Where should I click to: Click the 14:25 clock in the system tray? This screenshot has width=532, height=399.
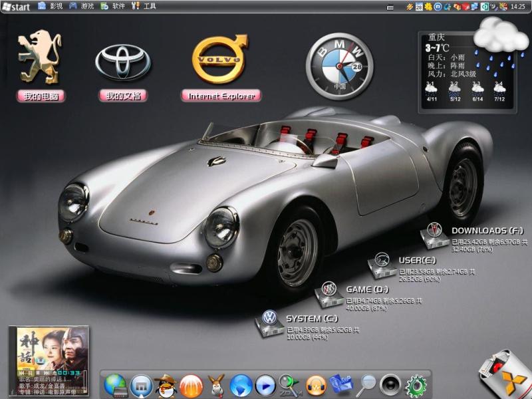click(517, 7)
